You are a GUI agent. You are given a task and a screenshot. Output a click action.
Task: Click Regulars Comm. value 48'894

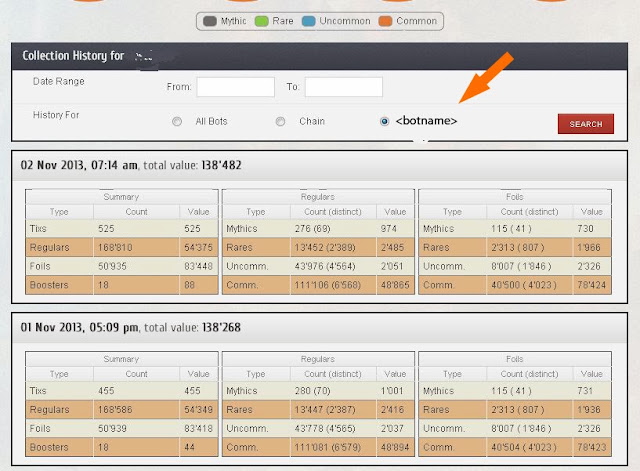pyautogui.click(x=395, y=447)
